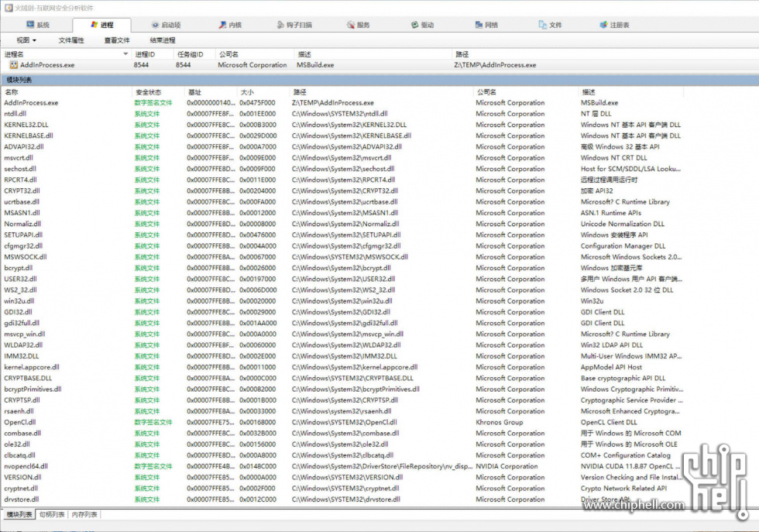Select the 模块列表 bottom tab
Viewport: 759px width, 532px height.
pyautogui.click(x=19, y=514)
